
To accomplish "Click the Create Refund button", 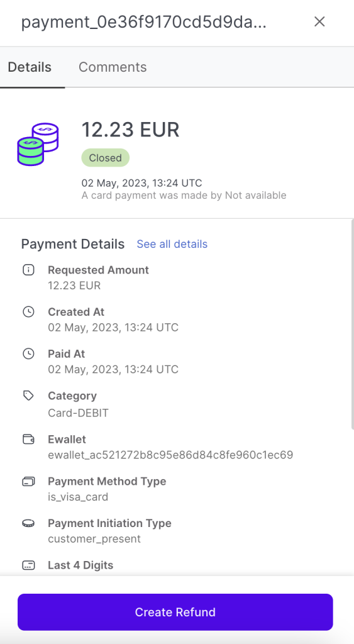I will (x=175, y=612).
